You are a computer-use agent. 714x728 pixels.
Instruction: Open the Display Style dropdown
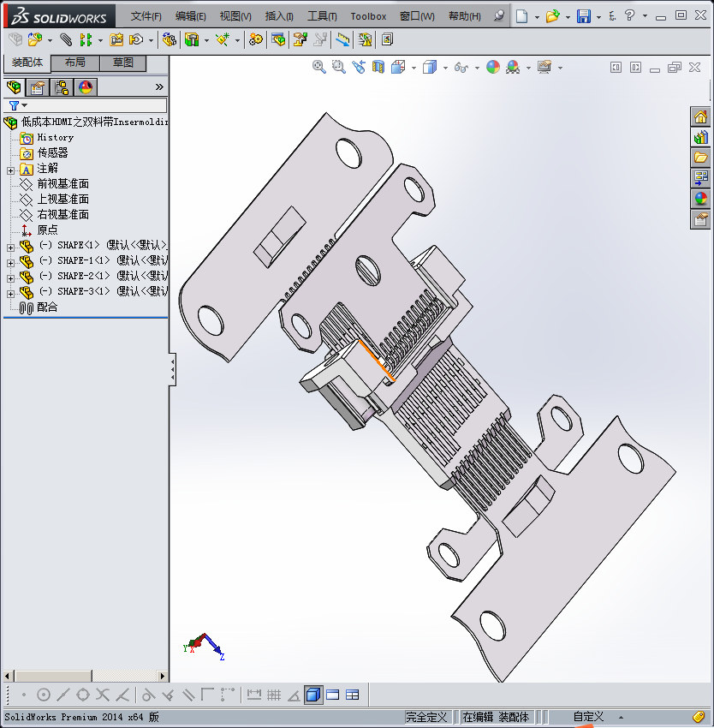click(445, 69)
